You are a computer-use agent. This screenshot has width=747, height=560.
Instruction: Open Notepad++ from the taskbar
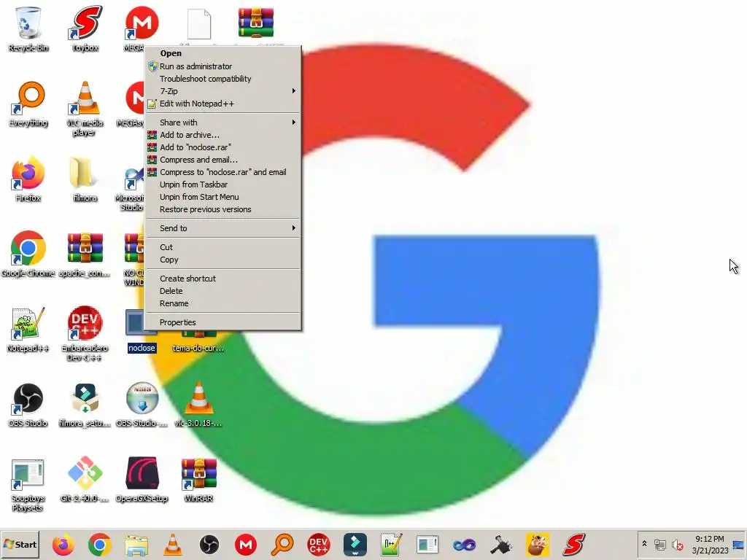pyautogui.click(x=391, y=544)
